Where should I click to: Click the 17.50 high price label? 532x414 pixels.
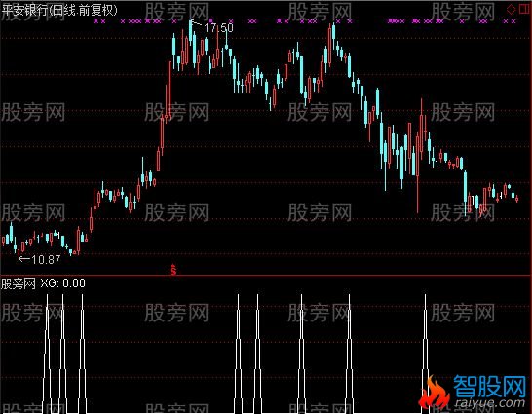pyautogui.click(x=218, y=28)
